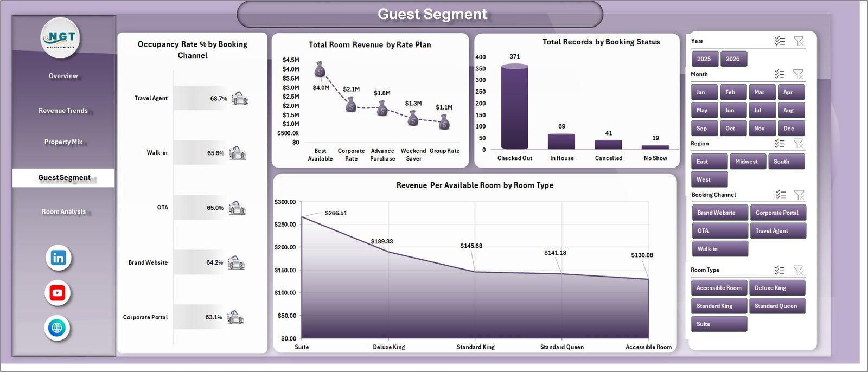Select Corporate Portal booking channel filter

click(x=778, y=213)
